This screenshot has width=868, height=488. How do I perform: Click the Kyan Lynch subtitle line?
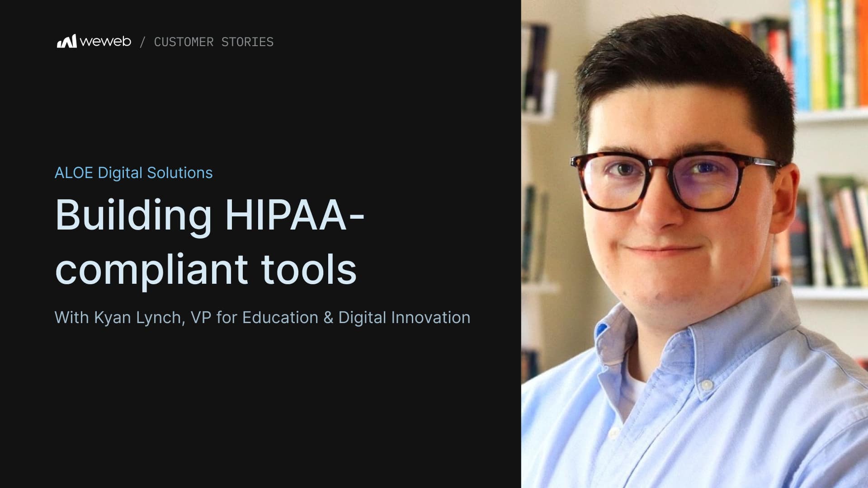click(262, 318)
